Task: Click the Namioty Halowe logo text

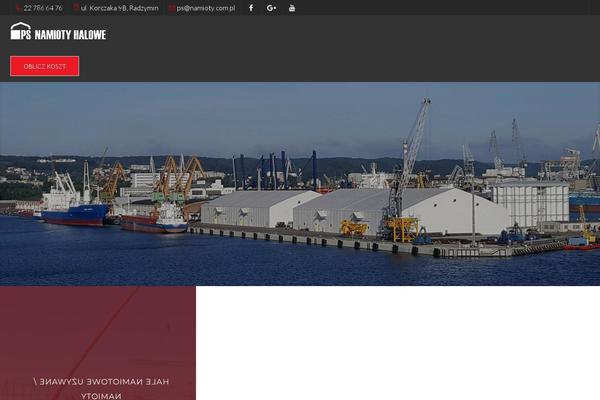Action: 70,33
